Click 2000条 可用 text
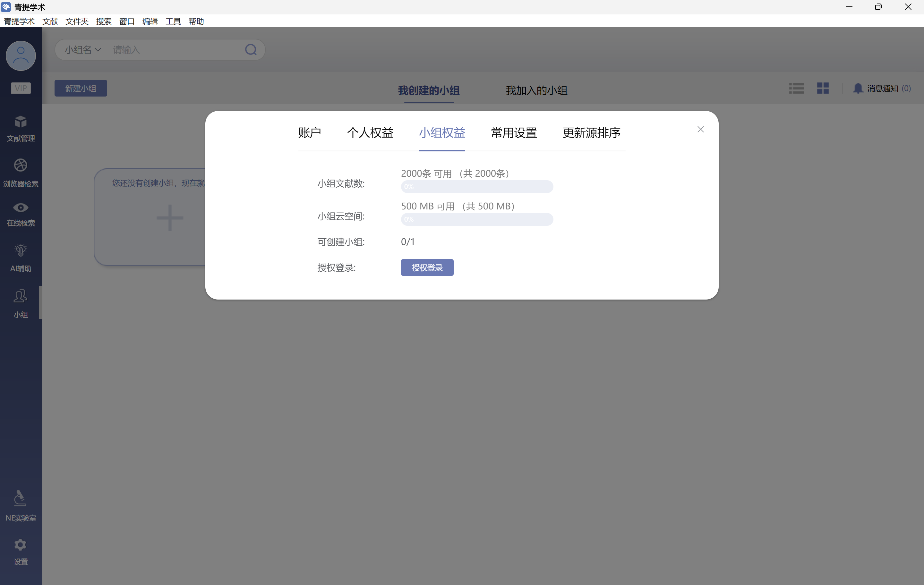This screenshot has height=585, width=924. 426,174
